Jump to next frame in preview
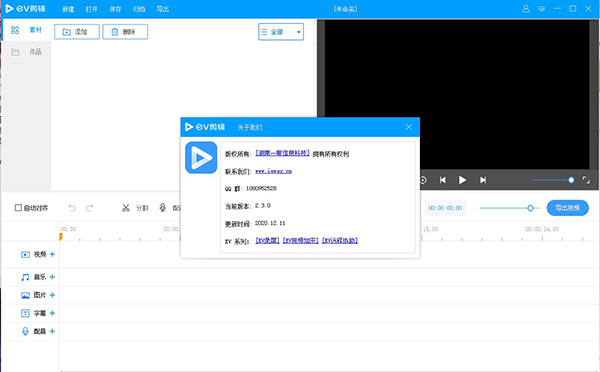 point(483,180)
